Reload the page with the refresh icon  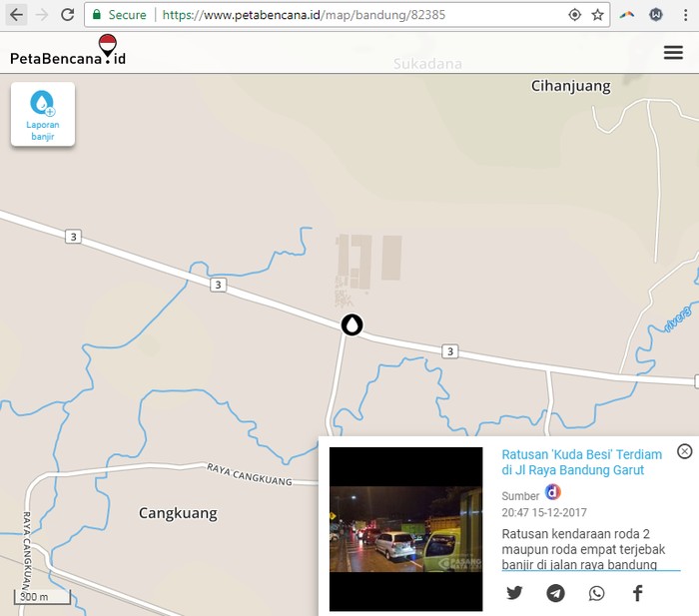pyautogui.click(x=68, y=15)
